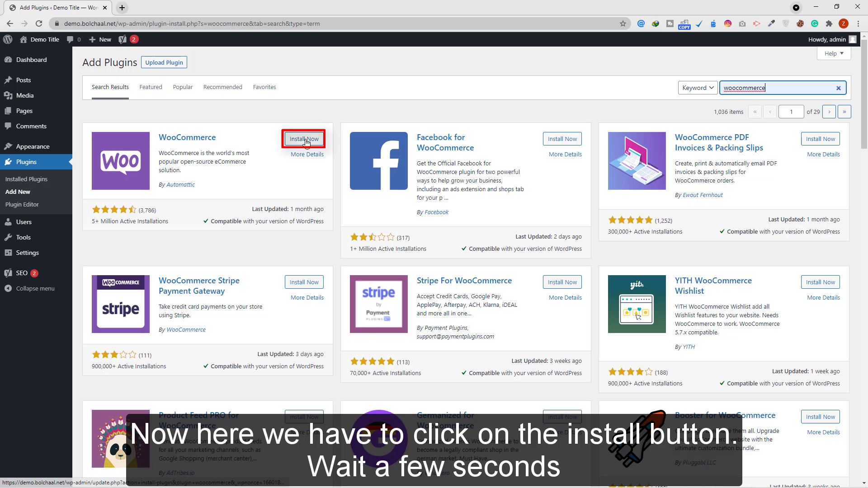868x488 pixels.
Task: Open Automattic author link
Action: (180, 184)
